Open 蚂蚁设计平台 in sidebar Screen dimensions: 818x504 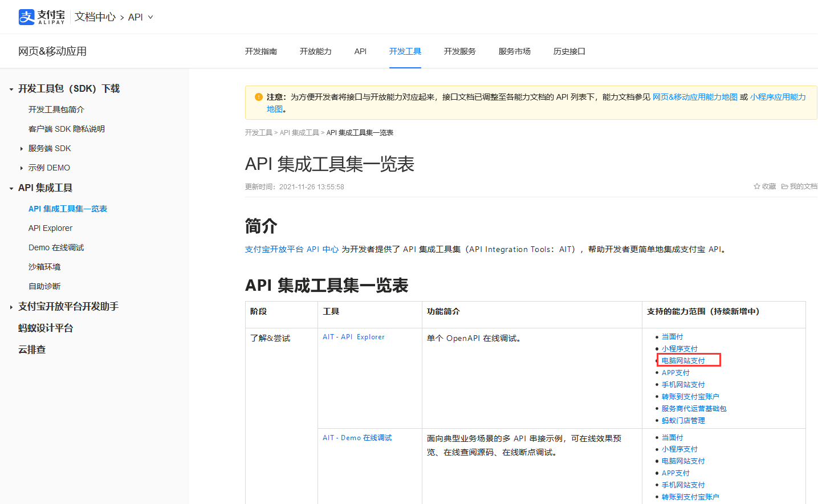tap(46, 328)
